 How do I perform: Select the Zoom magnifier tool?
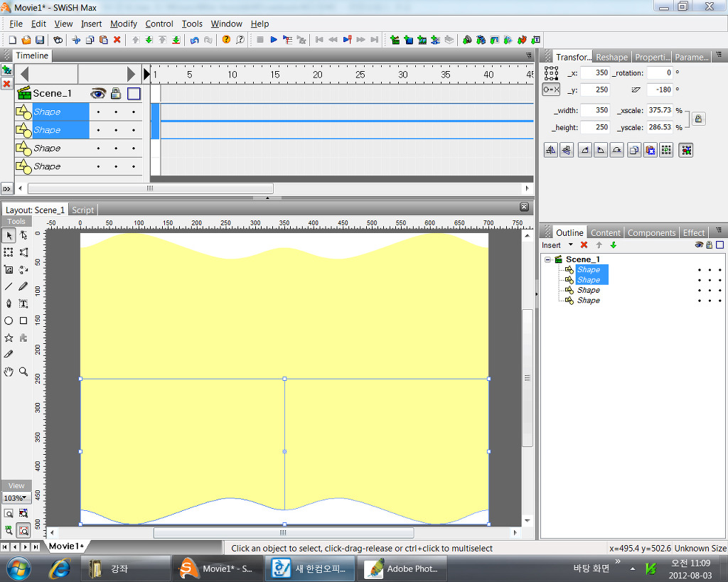coord(23,371)
